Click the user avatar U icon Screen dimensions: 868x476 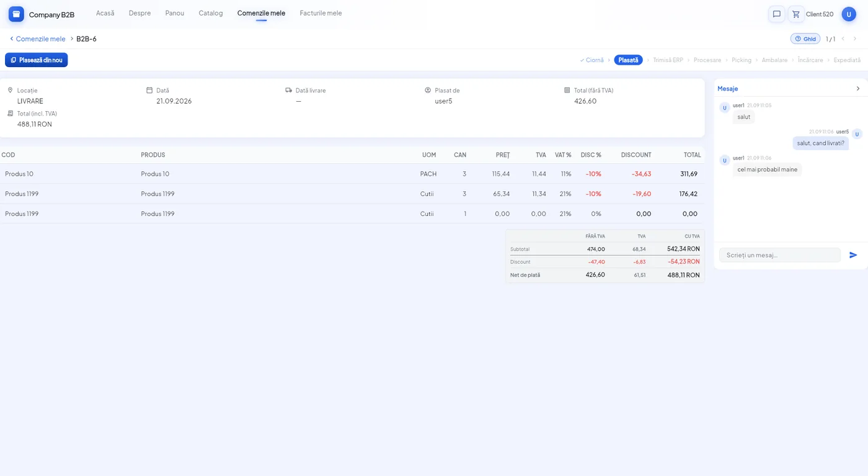pyautogui.click(x=849, y=14)
